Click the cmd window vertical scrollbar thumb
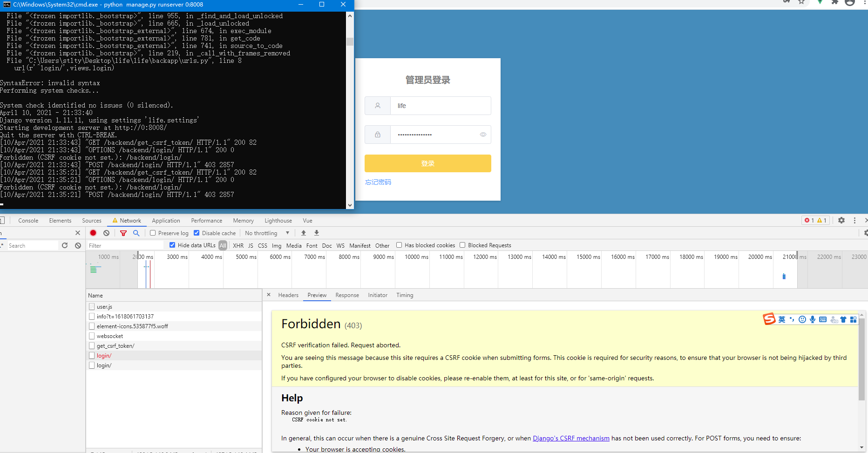Screen dimensions: 868x453 350,42
